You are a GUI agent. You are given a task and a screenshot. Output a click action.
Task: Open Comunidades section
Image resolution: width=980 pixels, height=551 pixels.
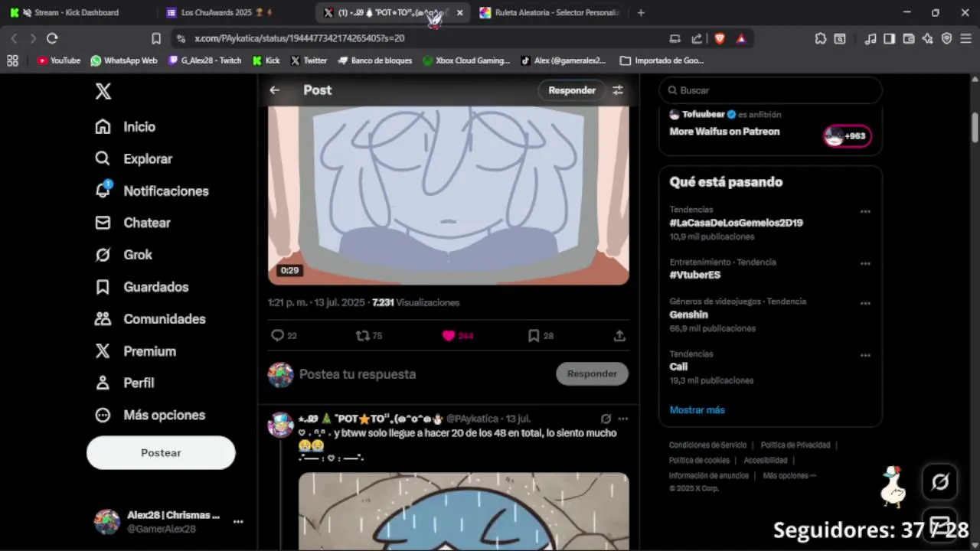(150, 319)
